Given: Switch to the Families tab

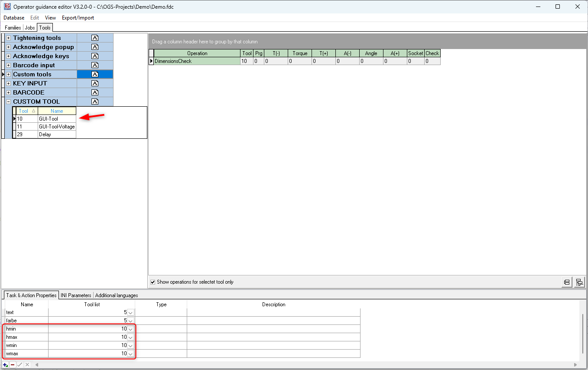Looking at the screenshot, I should pos(13,28).
